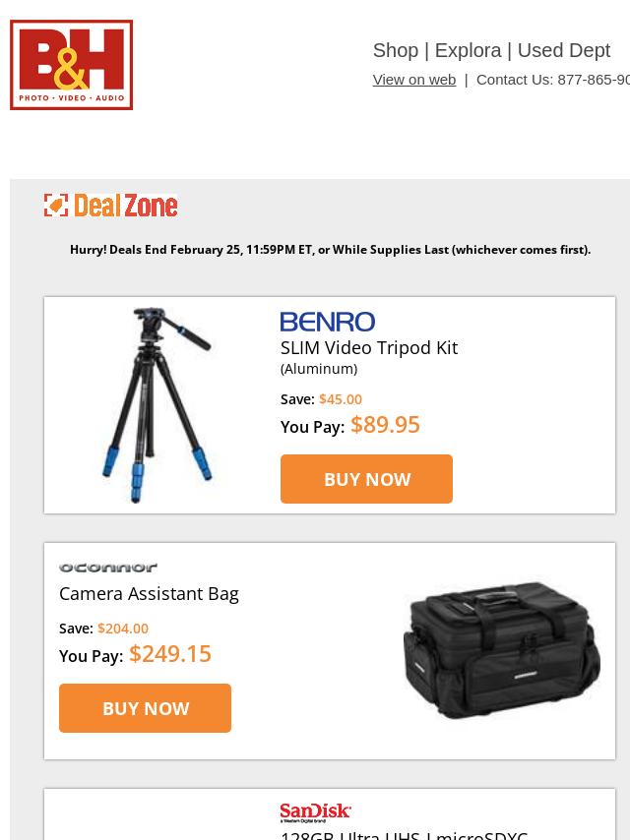
Task: Buy the Benro SLIM Video Tripod Kit
Action: (x=367, y=479)
